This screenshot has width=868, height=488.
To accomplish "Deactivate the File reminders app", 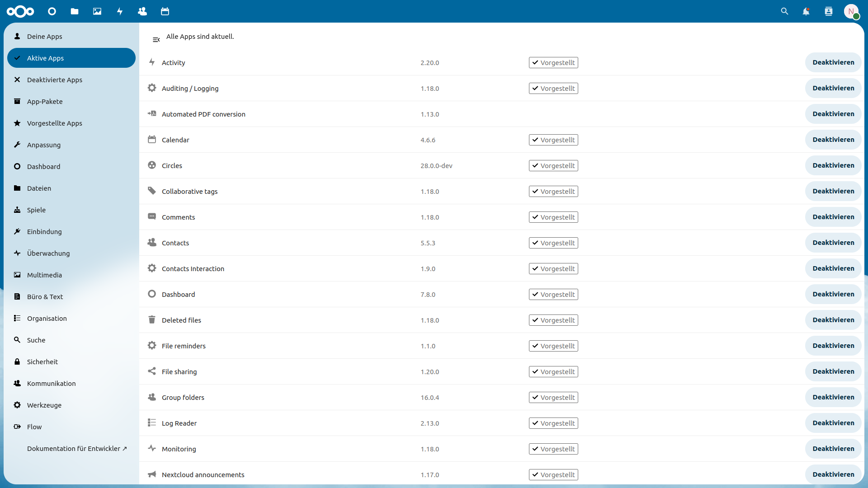I will [833, 346].
